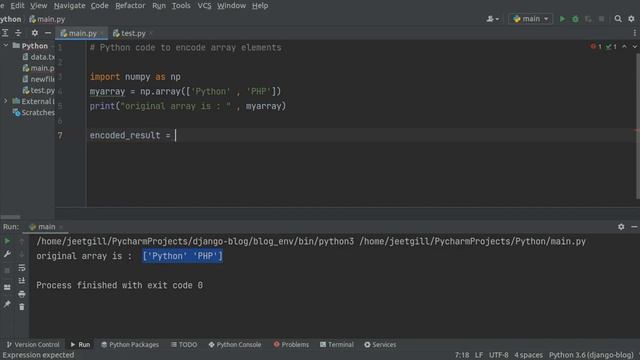Open Terminal tool window

point(337,345)
